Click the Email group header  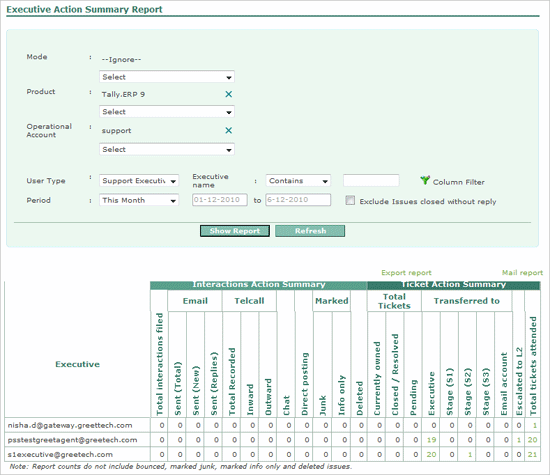coord(195,301)
